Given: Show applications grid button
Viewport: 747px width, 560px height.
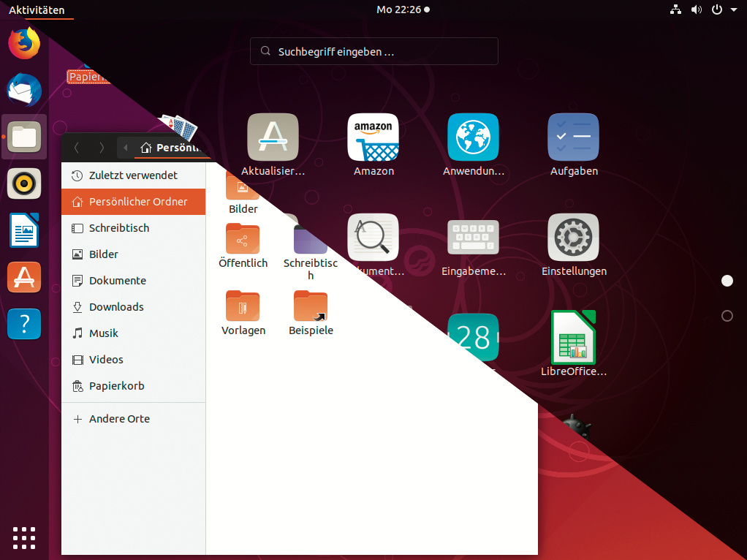Looking at the screenshot, I should pos(24,538).
